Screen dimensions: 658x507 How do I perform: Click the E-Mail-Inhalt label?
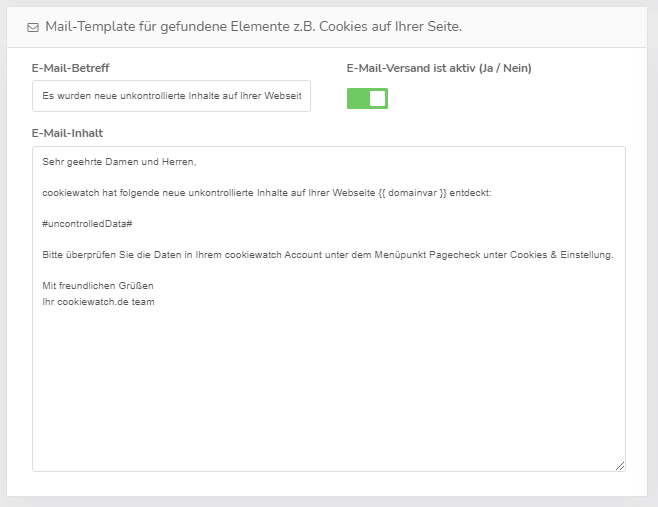[x=68, y=132]
